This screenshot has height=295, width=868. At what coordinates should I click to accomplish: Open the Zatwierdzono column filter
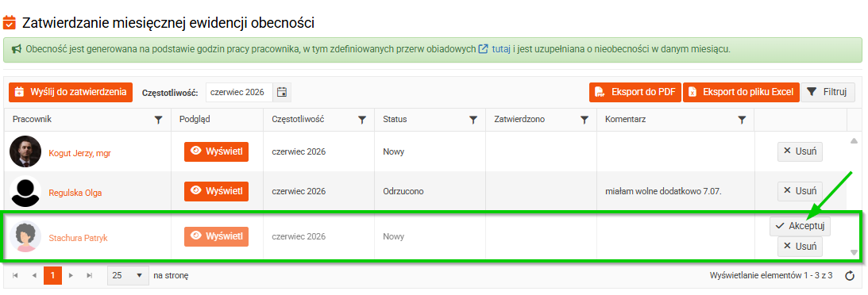tap(584, 119)
